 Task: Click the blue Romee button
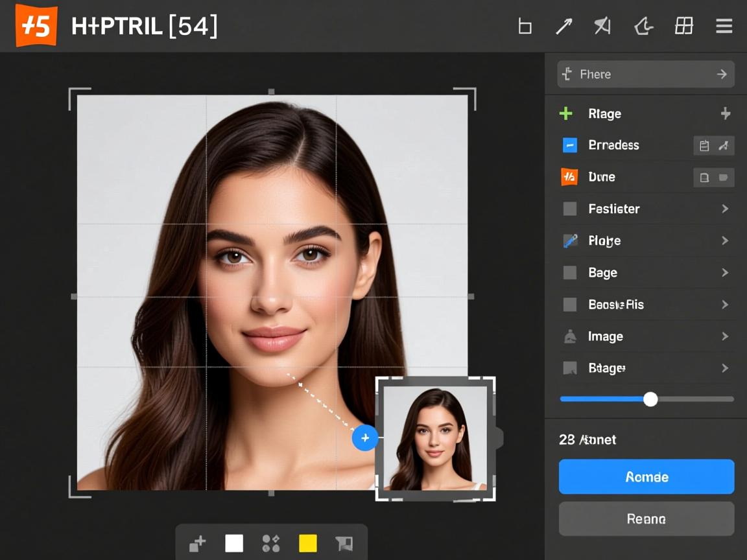click(646, 477)
